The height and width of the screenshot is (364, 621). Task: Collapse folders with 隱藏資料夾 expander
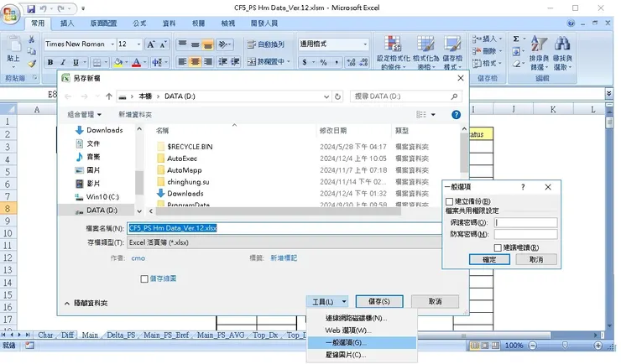[86, 303]
